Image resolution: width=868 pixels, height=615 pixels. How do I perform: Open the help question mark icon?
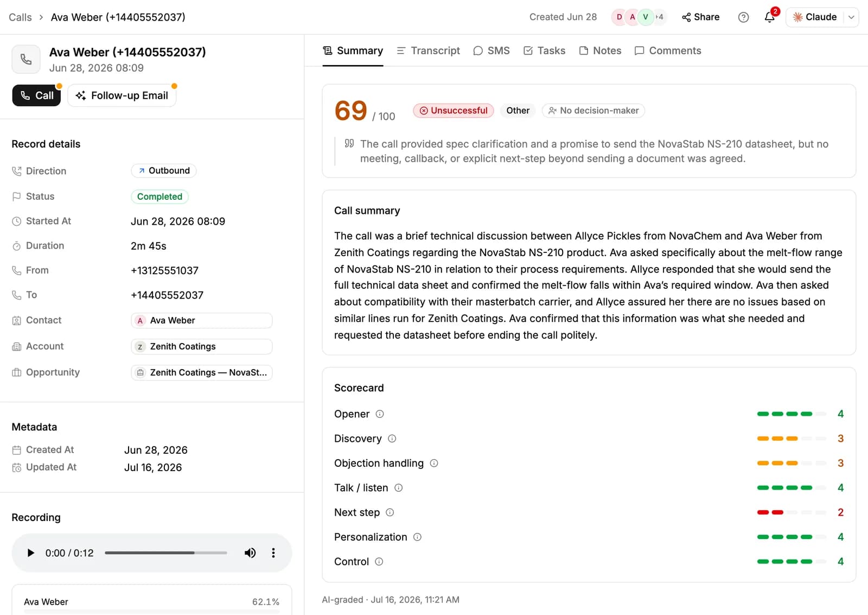(743, 17)
